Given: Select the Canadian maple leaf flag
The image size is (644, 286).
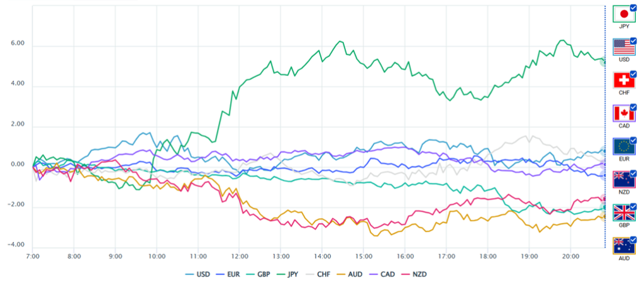Looking at the screenshot, I should tap(623, 114).
